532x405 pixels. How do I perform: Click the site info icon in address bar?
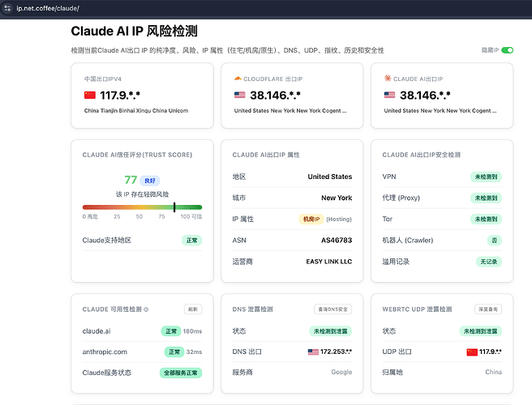7,8
